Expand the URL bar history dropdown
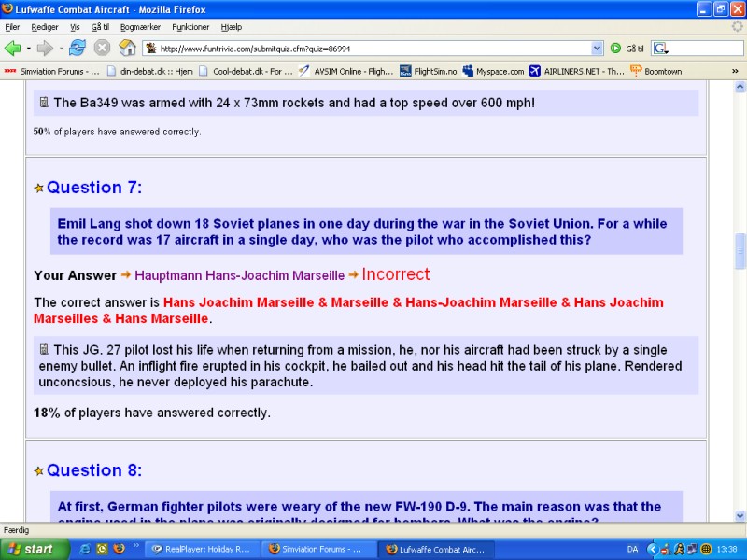The image size is (747, 560). tap(597, 49)
